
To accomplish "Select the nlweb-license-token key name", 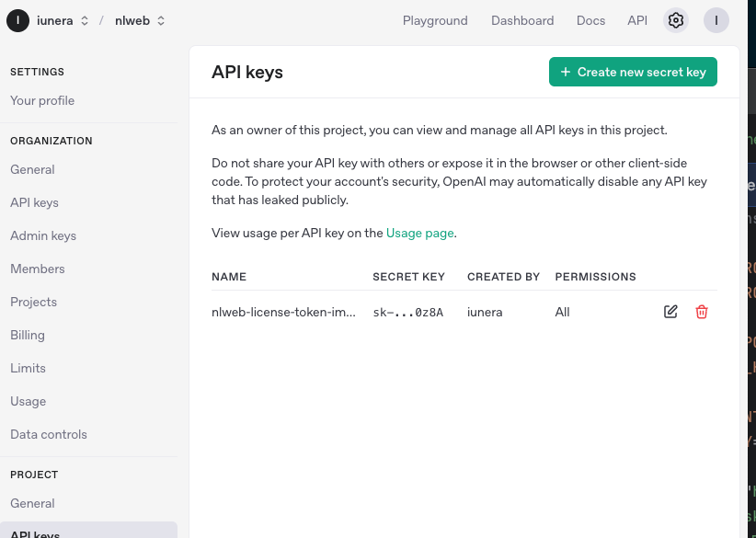I will pos(283,313).
